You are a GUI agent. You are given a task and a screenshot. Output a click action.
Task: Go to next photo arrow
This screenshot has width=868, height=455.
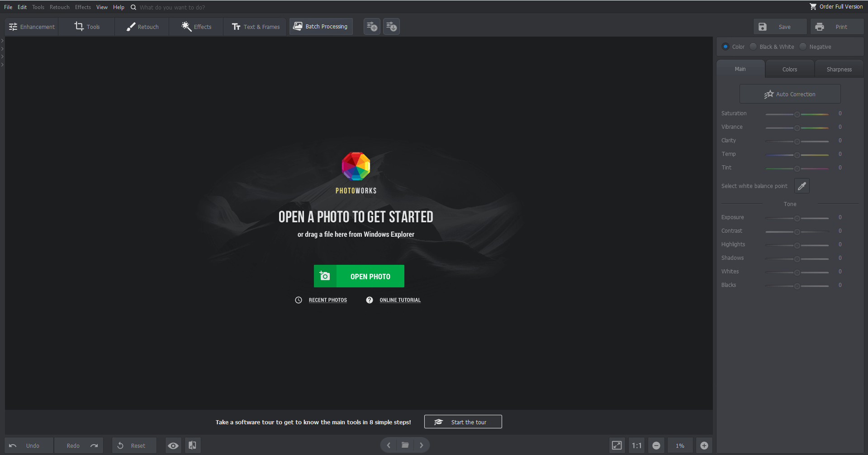[x=422, y=445]
